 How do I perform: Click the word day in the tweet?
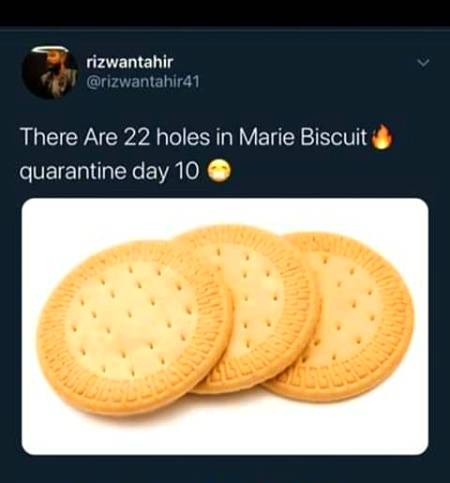coord(150,172)
